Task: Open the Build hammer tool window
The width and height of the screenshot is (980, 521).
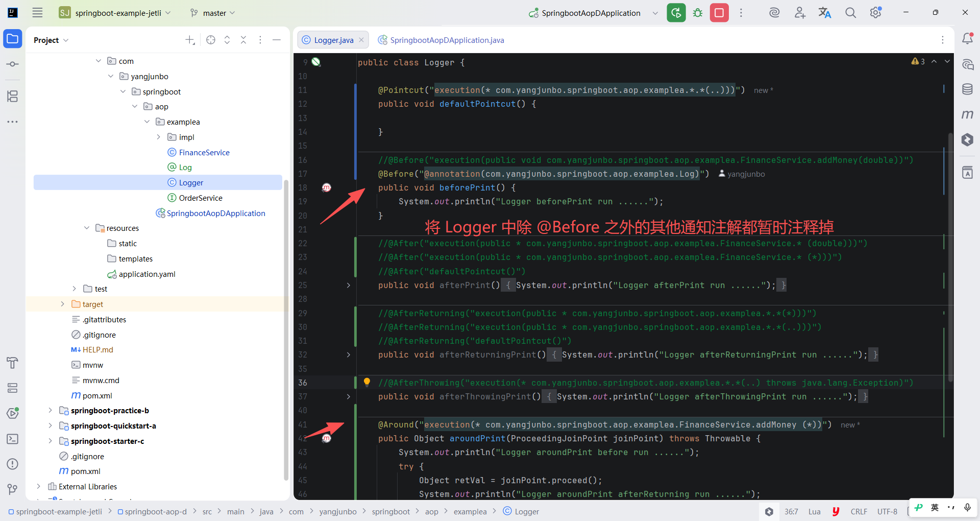Action: (x=13, y=363)
